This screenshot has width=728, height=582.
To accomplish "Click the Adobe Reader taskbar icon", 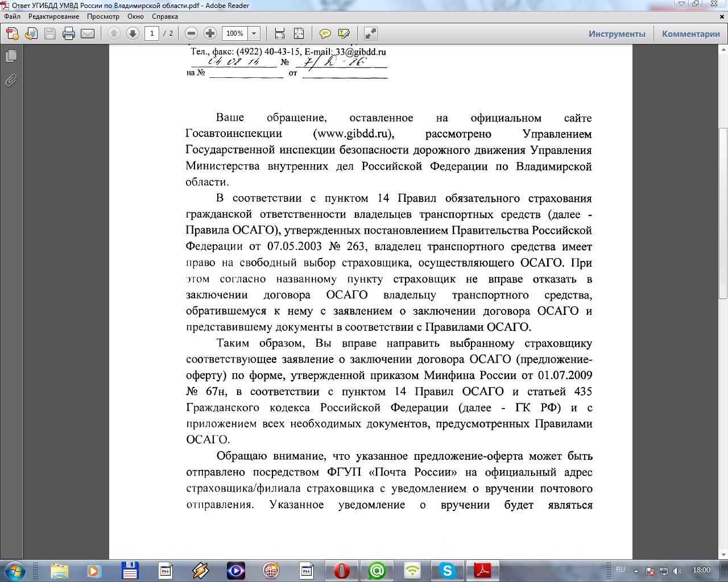I will click(483, 571).
